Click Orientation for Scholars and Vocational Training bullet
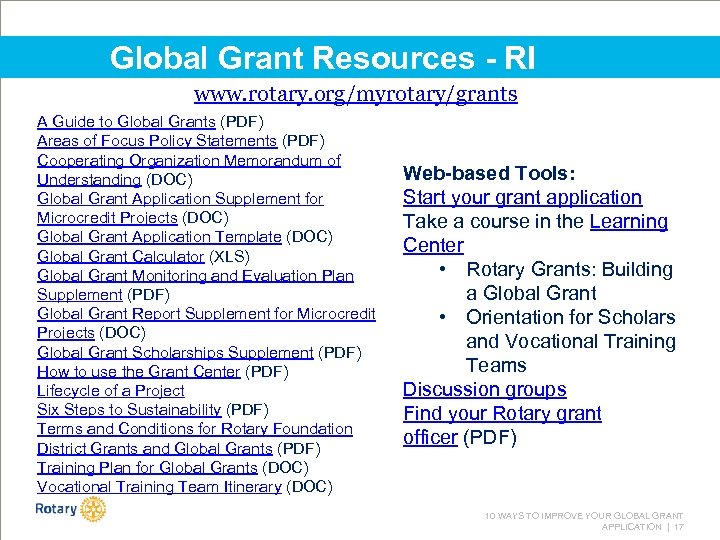This screenshot has height=540, width=720. [x=571, y=341]
